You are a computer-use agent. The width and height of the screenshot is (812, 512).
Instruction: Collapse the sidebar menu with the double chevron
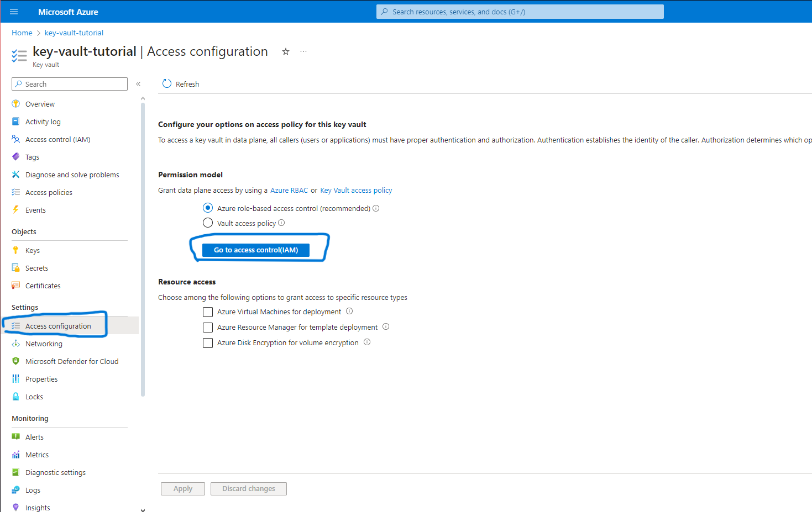(138, 84)
